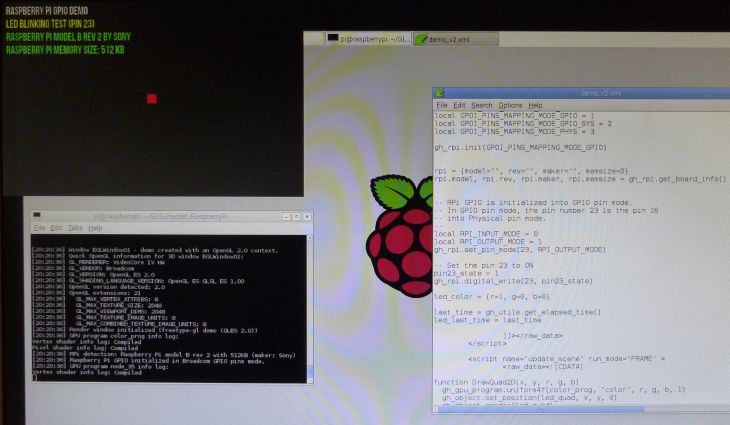Screen dimensions: 730x425
Task: Click the 'RASPBERRY PI MODEL B REV 2 BY SONY' text
Action: pos(68,37)
